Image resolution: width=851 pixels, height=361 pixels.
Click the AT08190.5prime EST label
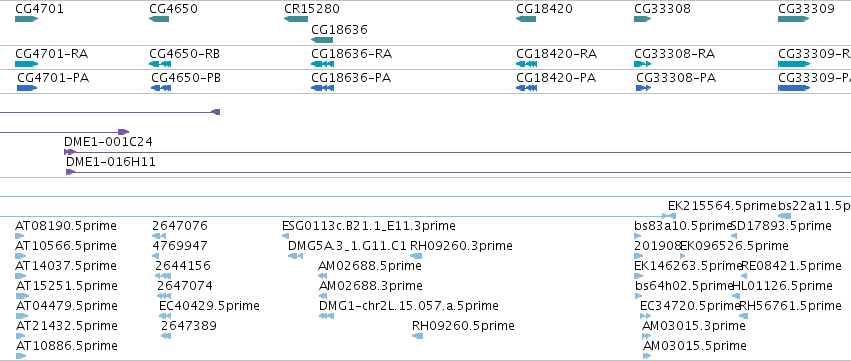[x=66, y=226]
